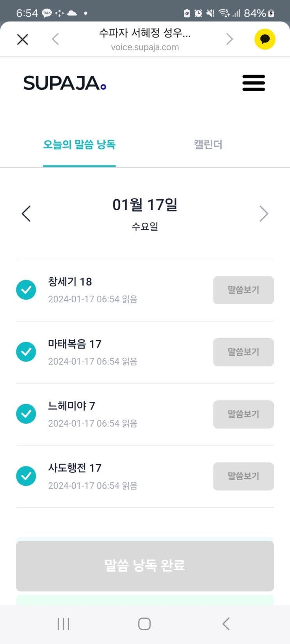Go forward a page in browser header
The width and height of the screenshot is (290, 644).
[230, 39]
